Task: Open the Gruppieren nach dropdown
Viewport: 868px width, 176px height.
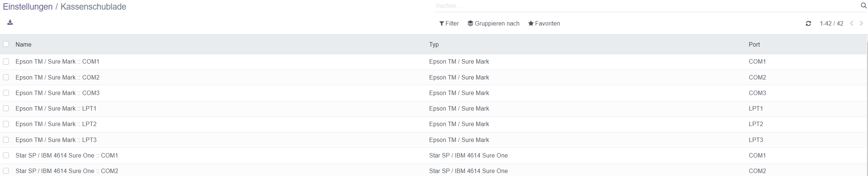Action: tap(494, 24)
